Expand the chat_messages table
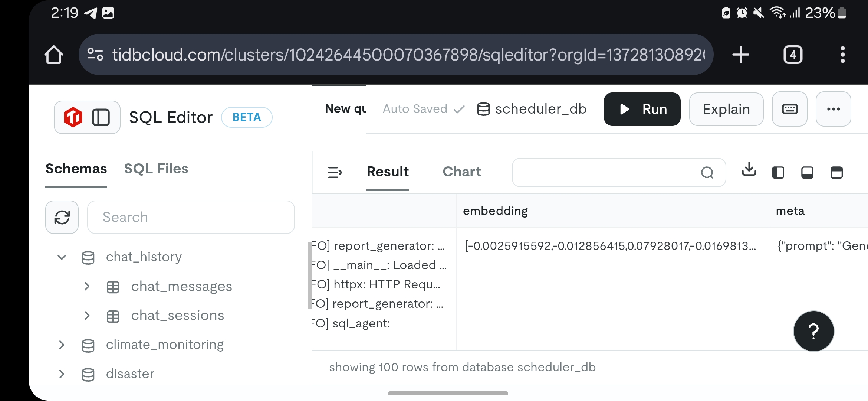 [x=87, y=286]
